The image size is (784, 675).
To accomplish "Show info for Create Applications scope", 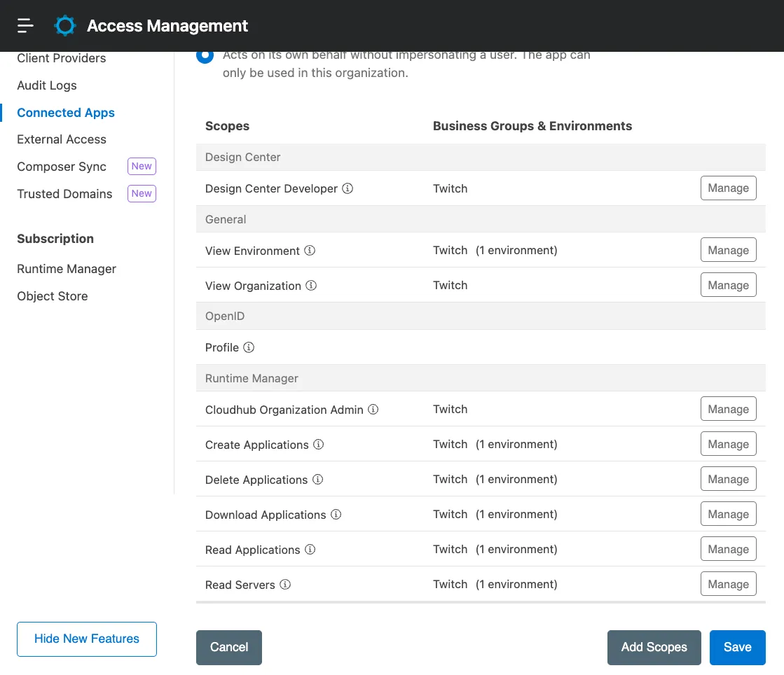I will click(319, 444).
